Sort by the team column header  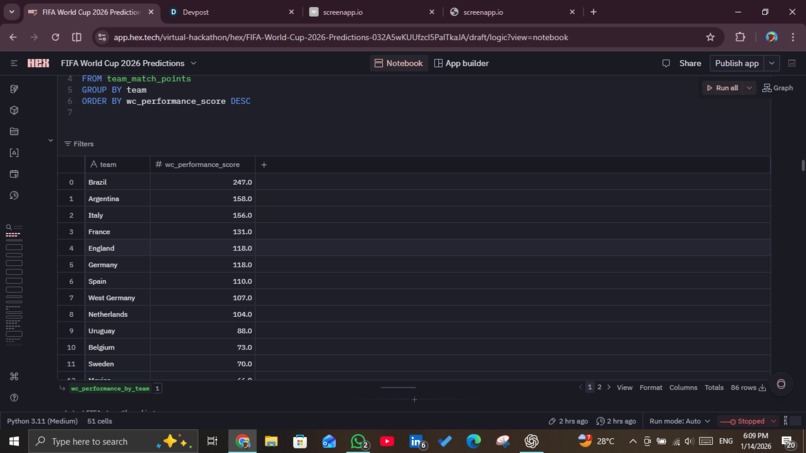pyautogui.click(x=117, y=165)
